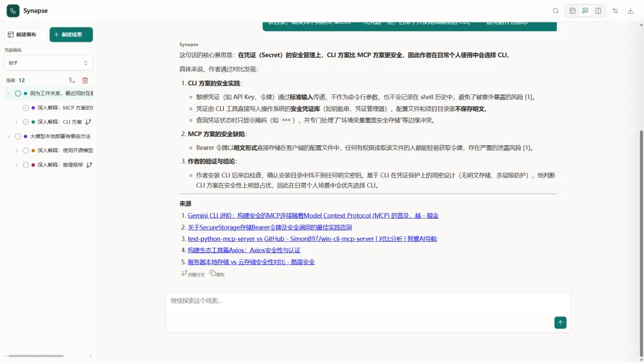Open the 构建生态工具篇Axios source link
This screenshot has width=644, height=363.
point(244,250)
